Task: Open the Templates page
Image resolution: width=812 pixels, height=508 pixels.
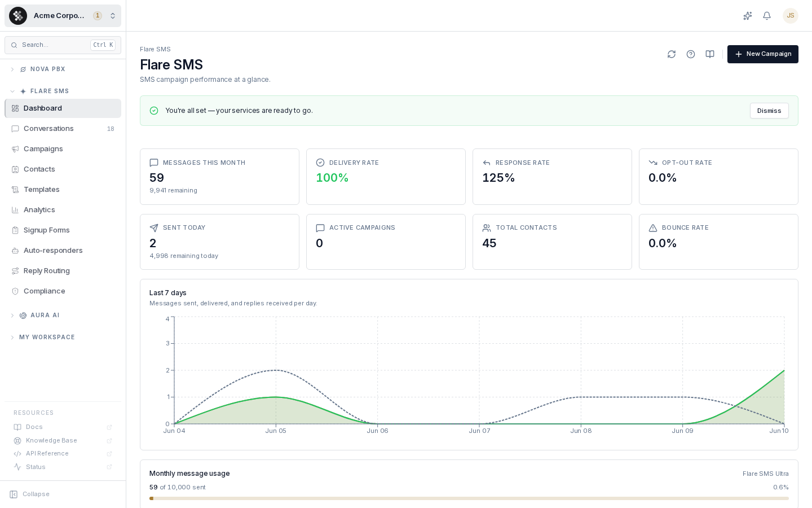Action: point(63,190)
